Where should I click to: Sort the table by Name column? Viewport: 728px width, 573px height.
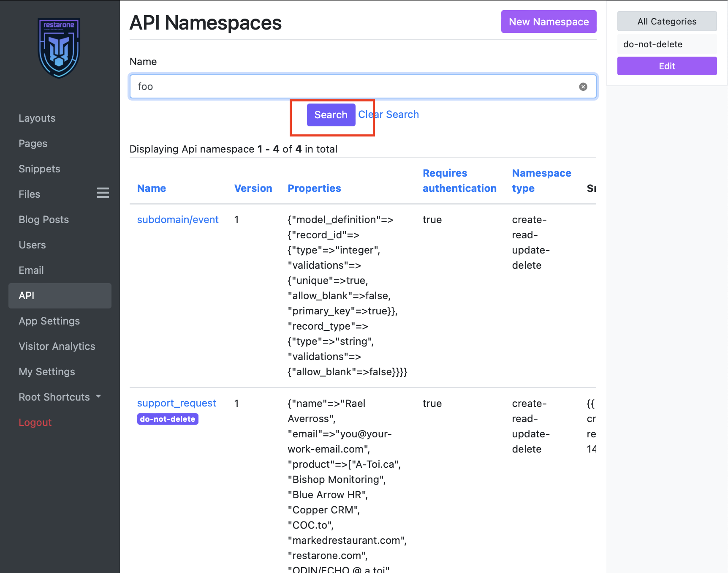[152, 188]
